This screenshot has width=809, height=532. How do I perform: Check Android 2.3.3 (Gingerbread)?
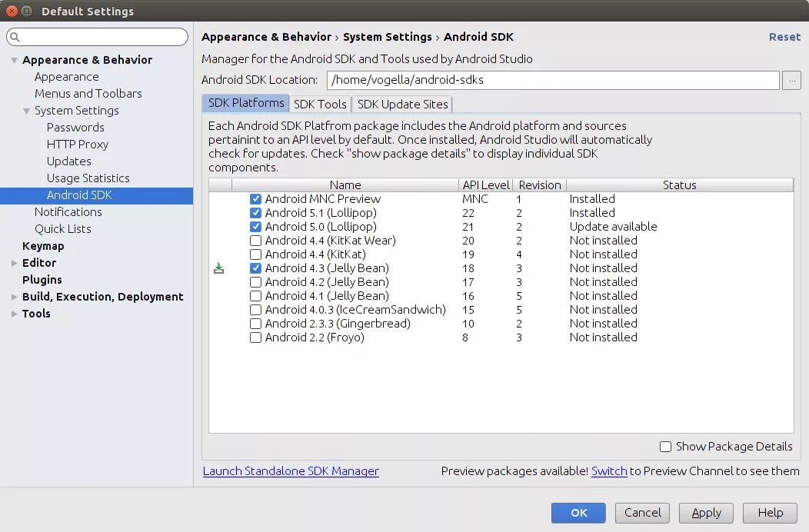tap(255, 324)
